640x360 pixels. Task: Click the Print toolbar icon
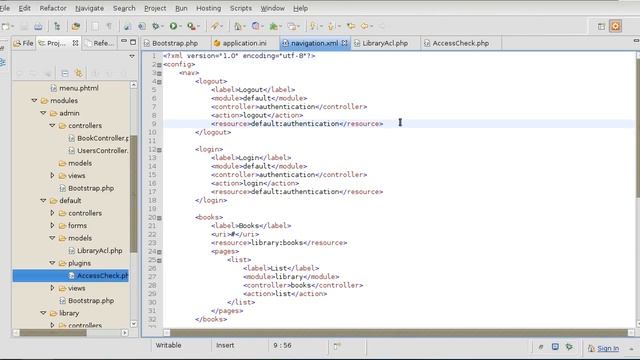[x=38, y=27]
